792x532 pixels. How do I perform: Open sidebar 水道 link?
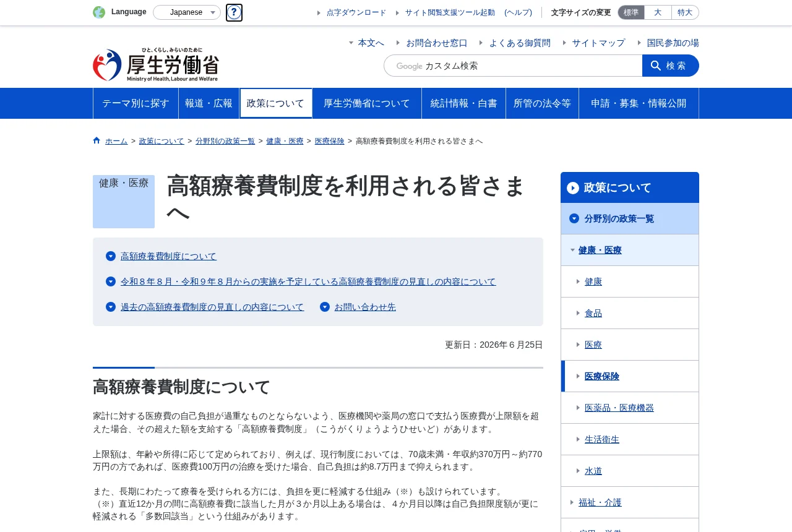[x=593, y=471]
